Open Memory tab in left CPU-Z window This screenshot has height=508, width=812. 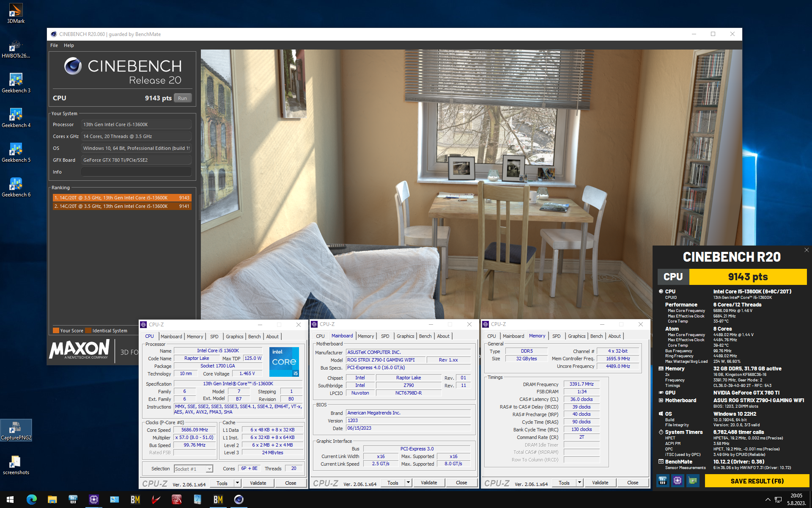(195, 337)
